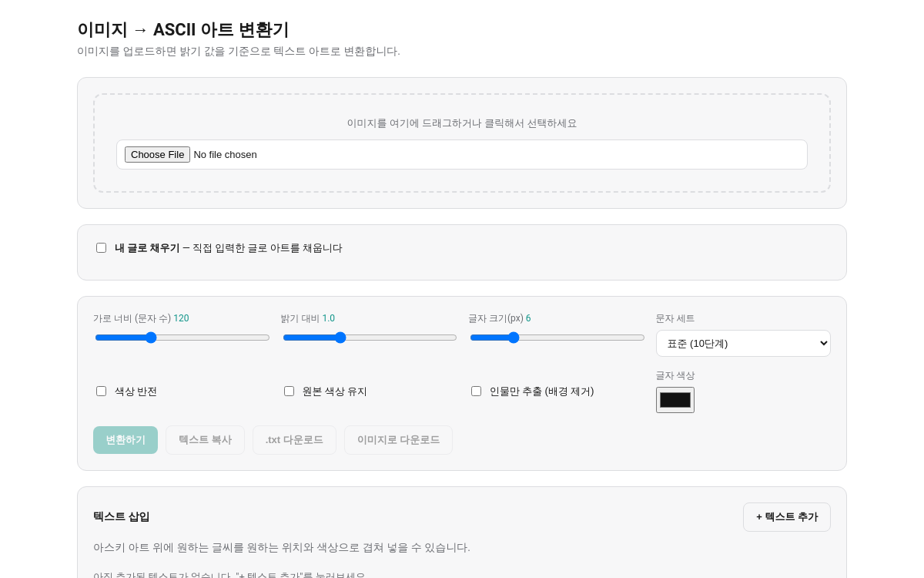Click the 텍스트 복사 button
The image size is (924, 578).
click(205, 440)
